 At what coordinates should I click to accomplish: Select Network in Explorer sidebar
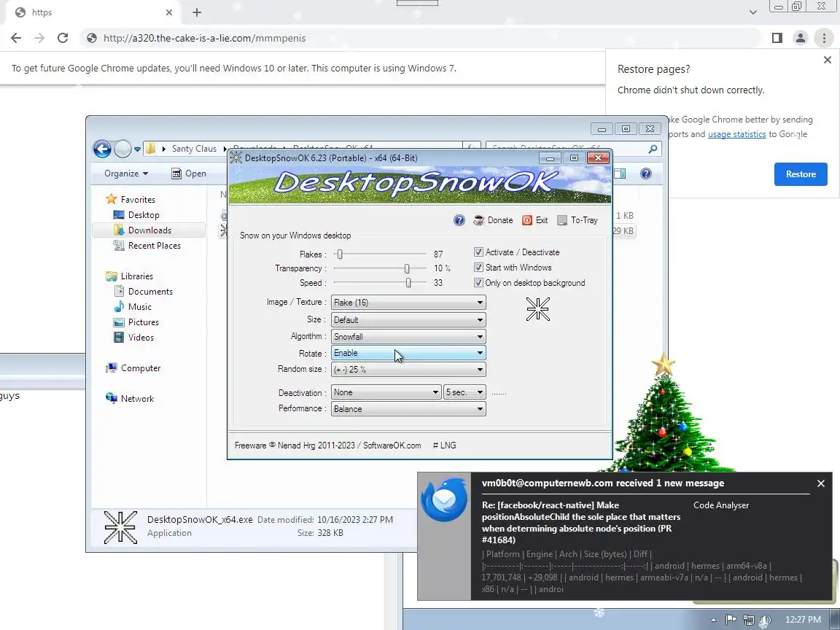[137, 399]
